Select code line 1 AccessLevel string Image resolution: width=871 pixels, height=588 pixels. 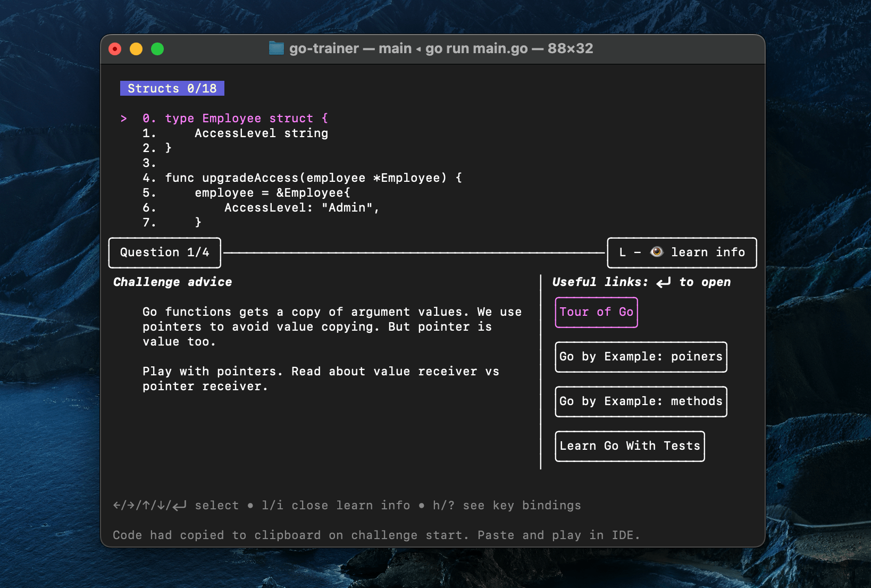(235, 133)
